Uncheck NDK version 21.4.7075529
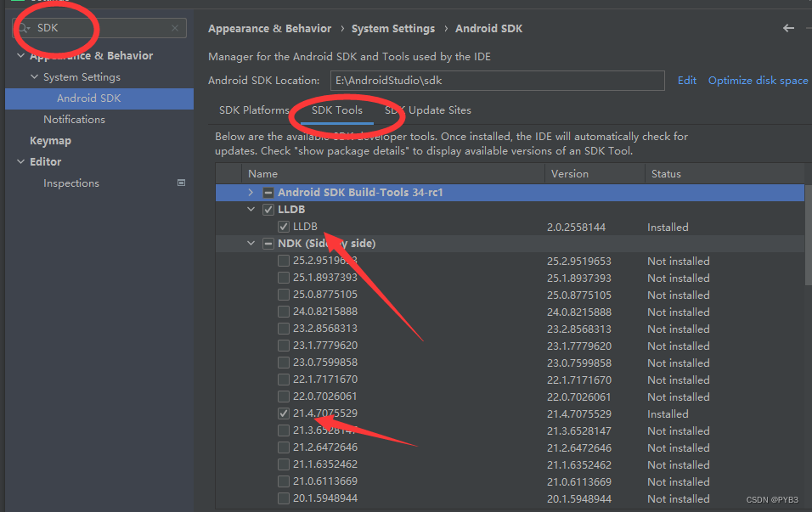 coord(284,414)
